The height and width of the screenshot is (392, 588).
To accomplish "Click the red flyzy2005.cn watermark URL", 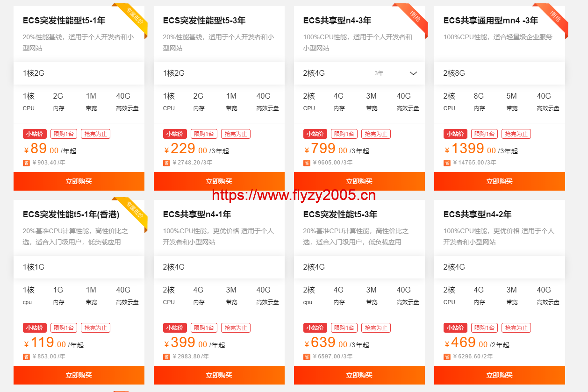I will click(x=294, y=195).
